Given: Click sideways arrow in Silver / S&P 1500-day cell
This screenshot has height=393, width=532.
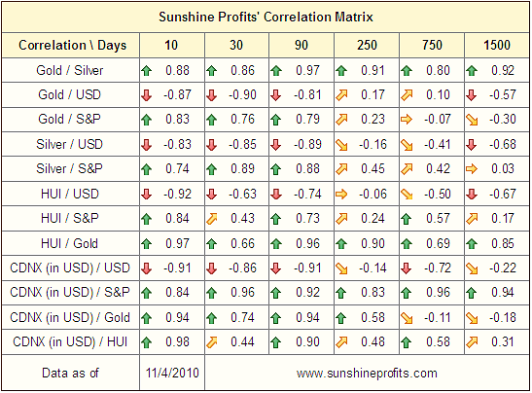Looking at the screenshot, I should tap(472, 169).
